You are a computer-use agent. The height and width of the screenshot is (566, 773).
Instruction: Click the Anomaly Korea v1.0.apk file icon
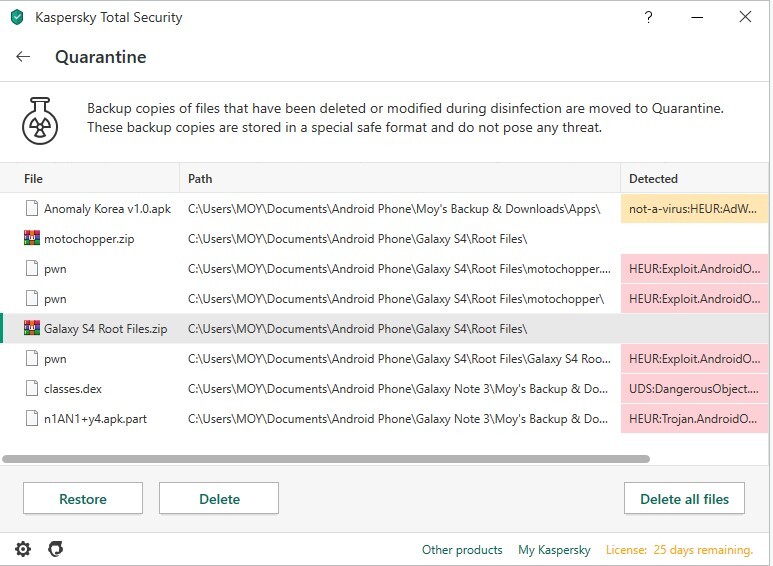point(31,209)
